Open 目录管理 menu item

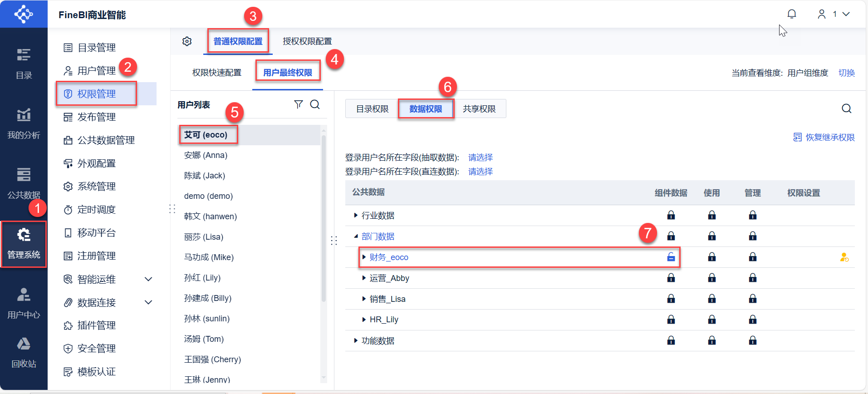point(89,48)
